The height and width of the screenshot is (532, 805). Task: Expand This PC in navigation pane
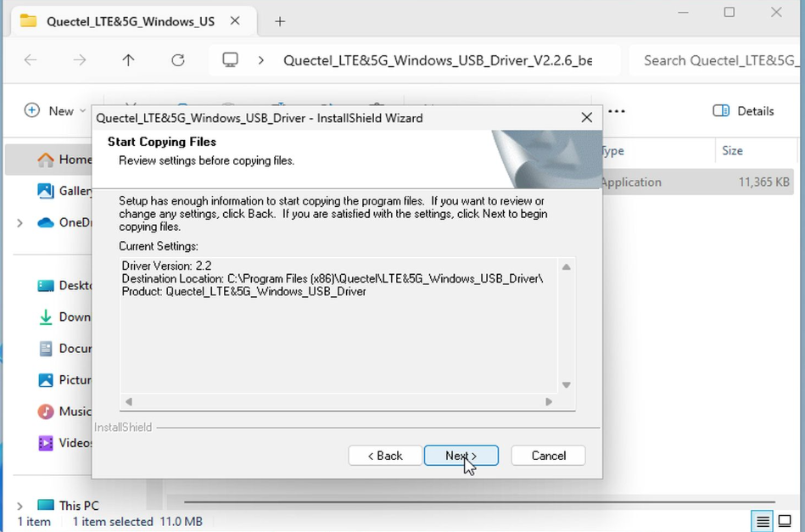pos(20,506)
